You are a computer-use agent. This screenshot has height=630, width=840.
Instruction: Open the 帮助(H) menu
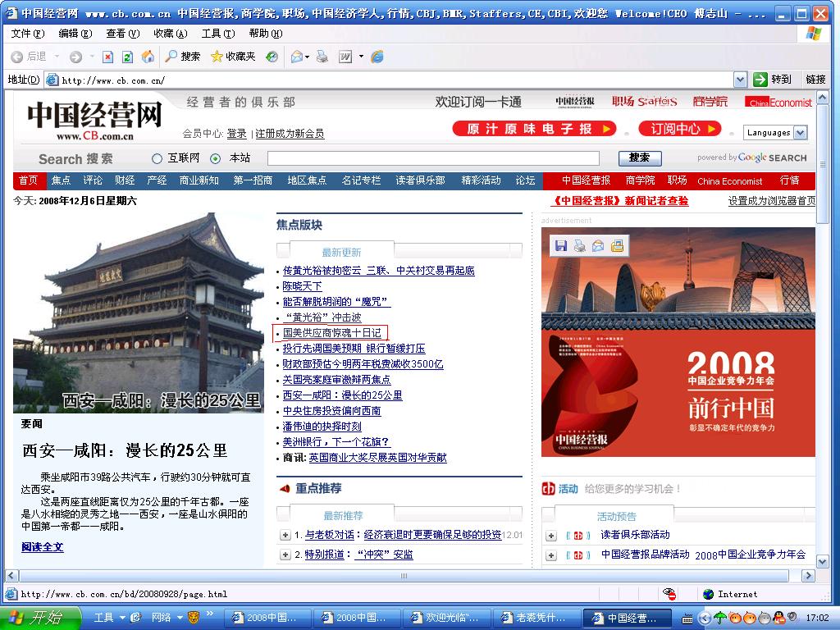click(266, 33)
